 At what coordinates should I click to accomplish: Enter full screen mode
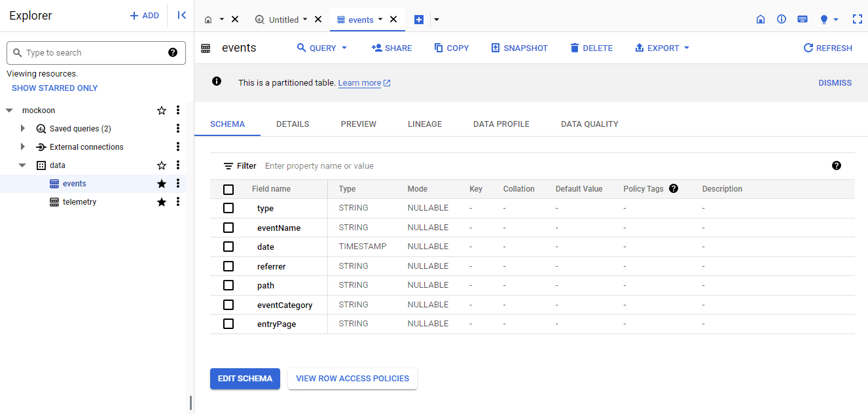(x=857, y=20)
